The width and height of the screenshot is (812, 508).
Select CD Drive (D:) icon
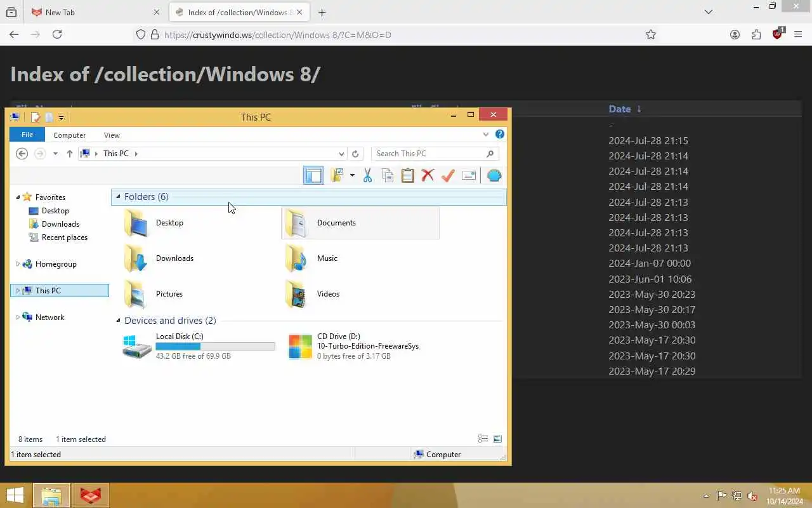point(300,347)
